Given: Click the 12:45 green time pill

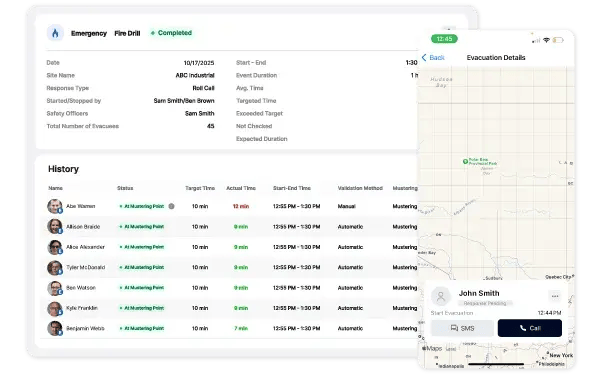Looking at the screenshot, I should [444, 39].
